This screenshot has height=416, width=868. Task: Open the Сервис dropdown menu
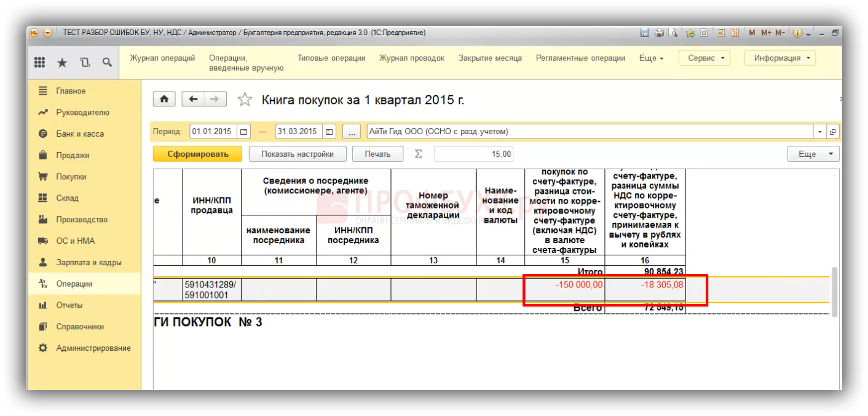point(704,58)
